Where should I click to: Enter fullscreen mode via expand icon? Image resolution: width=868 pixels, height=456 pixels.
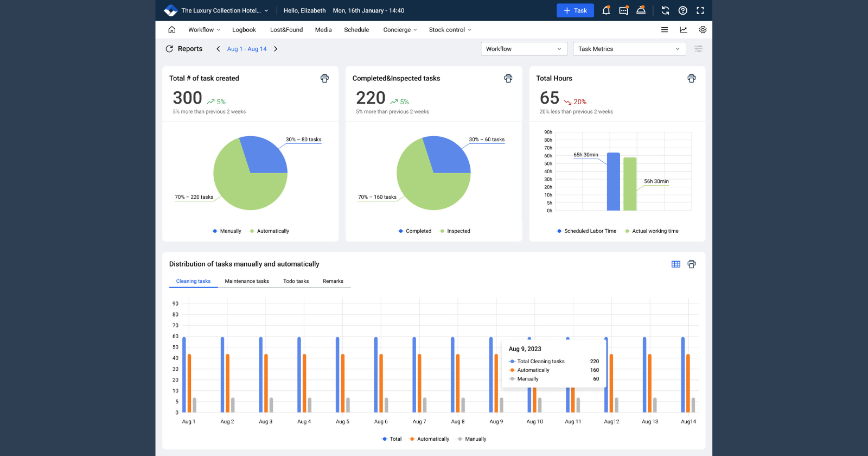click(700, 10)
